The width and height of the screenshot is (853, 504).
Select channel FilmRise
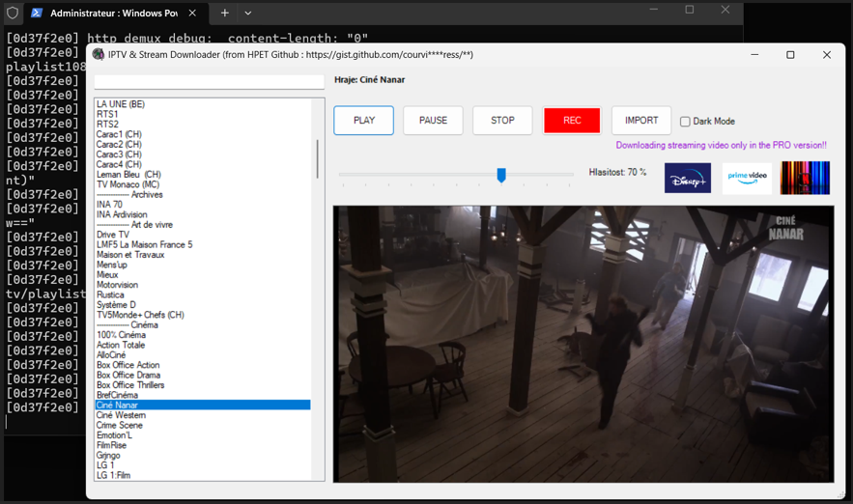tap(204, 445)
